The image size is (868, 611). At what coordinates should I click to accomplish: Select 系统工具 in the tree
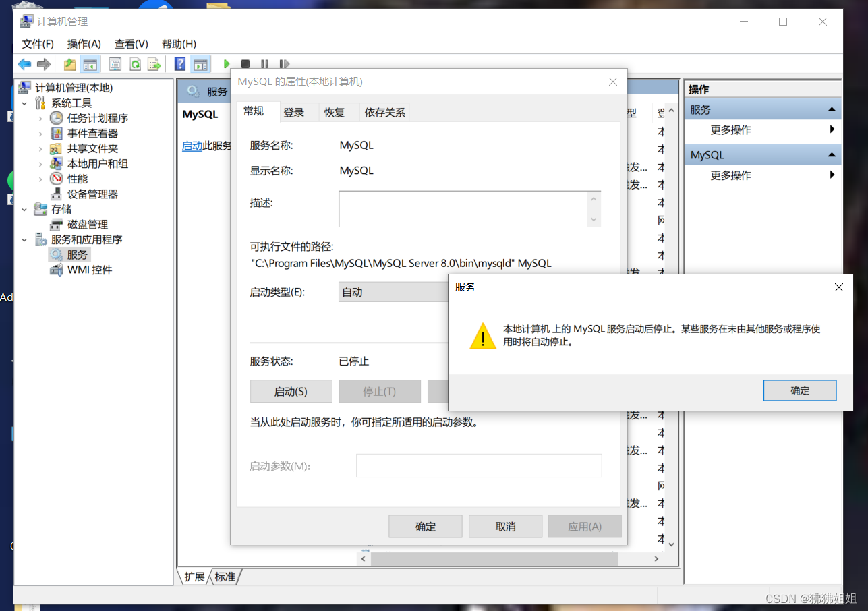71,103
